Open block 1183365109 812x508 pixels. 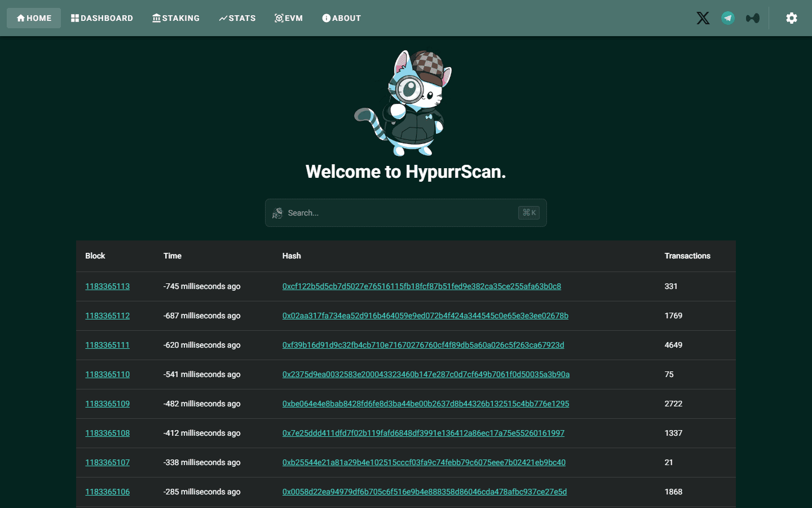pos(107,404)
